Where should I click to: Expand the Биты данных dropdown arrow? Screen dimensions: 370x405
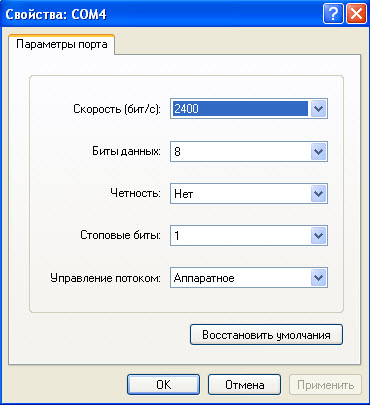coord(318,152)
